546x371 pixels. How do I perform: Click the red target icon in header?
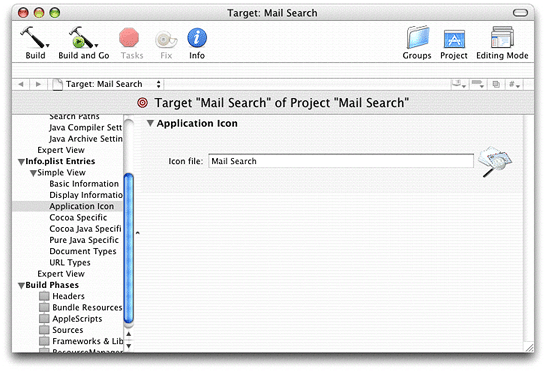pyautogui.click(x=142, y=103)
